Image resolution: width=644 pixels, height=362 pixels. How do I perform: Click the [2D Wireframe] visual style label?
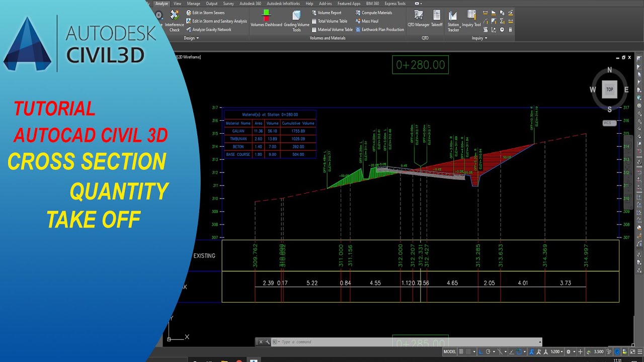pyautogui.click(x=189, y=57)
